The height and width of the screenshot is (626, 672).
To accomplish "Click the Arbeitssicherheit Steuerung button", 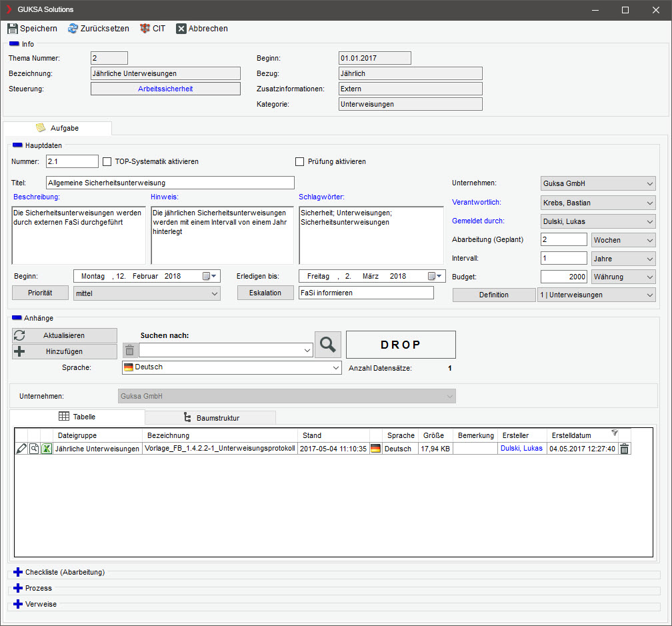I will pos(165,89).
